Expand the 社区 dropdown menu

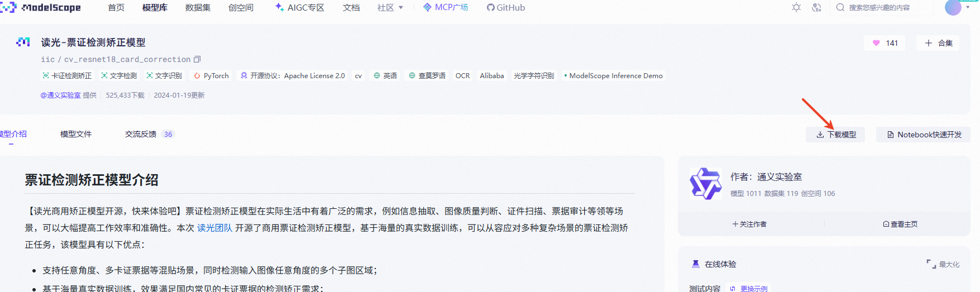point(390,7)
